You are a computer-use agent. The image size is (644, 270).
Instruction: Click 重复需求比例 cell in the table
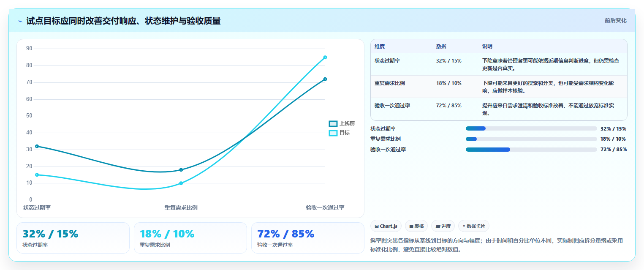click(390, 83)
